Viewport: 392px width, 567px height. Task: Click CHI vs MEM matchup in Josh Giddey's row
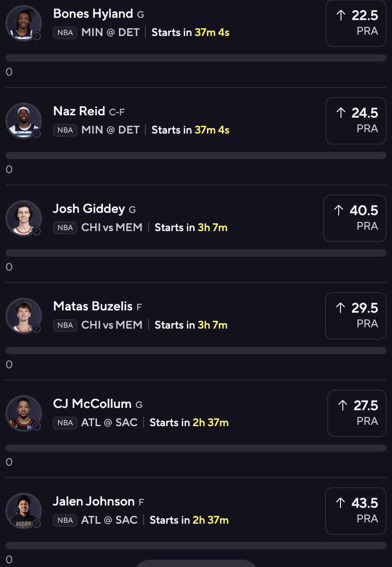(112, 228)
